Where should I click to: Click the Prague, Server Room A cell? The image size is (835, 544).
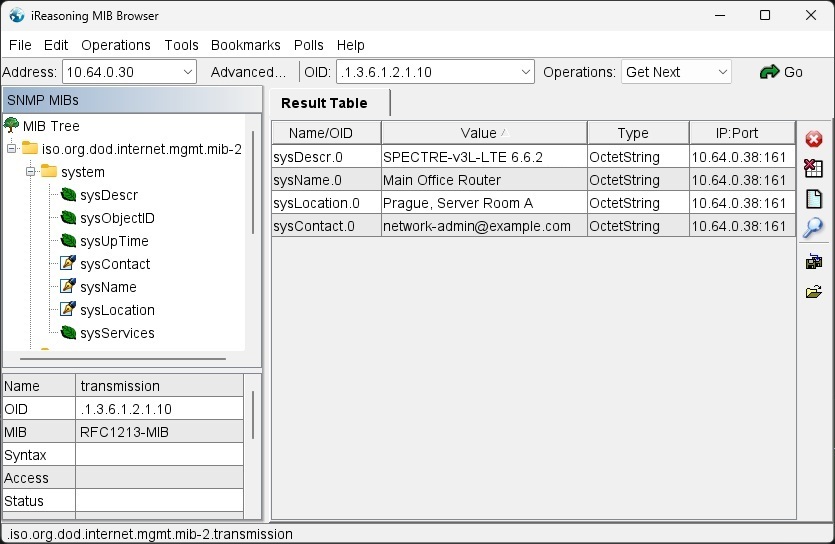(x=484, y=203)
